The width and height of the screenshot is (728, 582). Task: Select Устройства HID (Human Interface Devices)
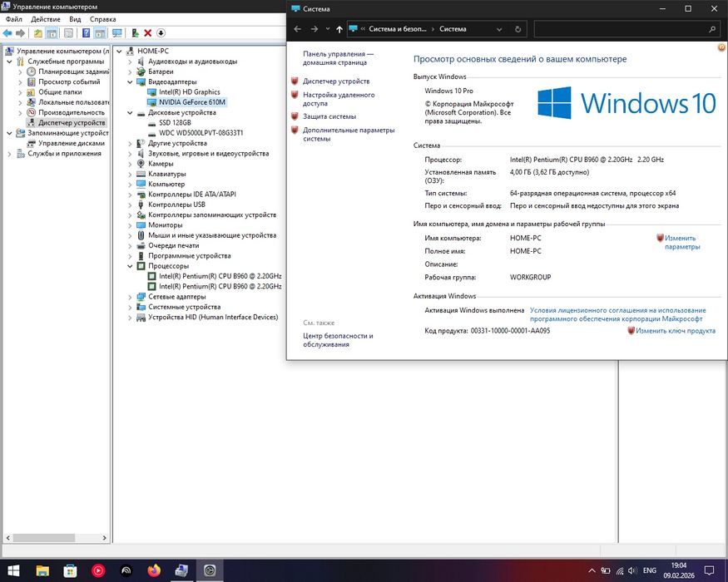[x=213, y=317]
